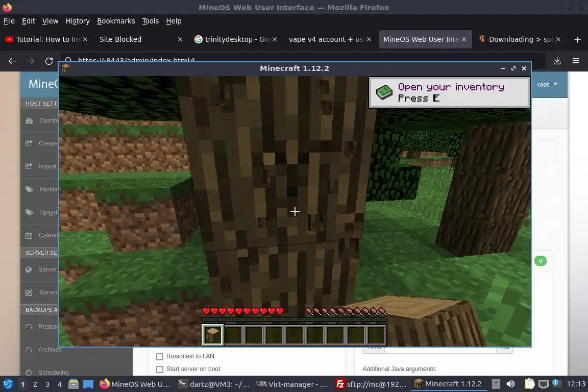This screenshot has height=392, width=588.
Task: Enable the Broadcast to LAN checkbox
Action: [160, 356]
